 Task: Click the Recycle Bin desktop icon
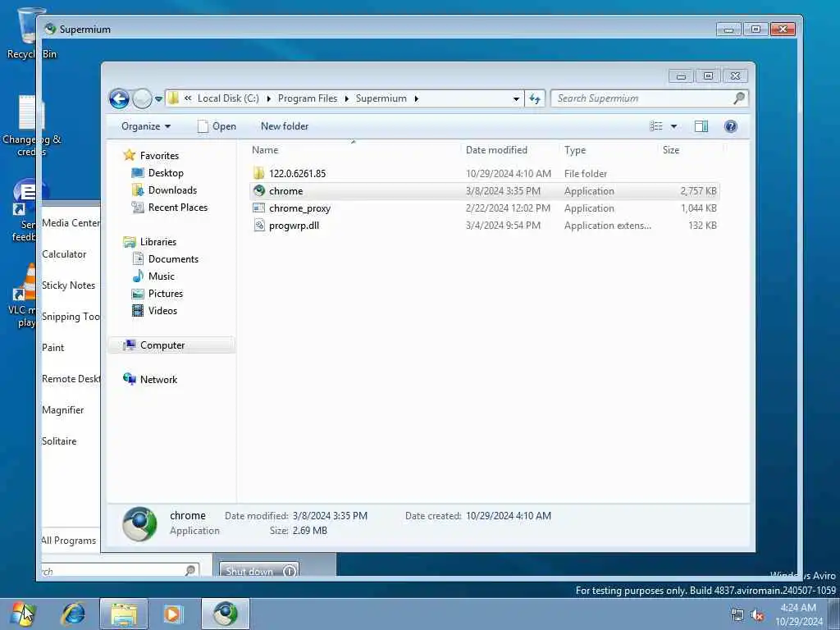(x=31, y=33)
